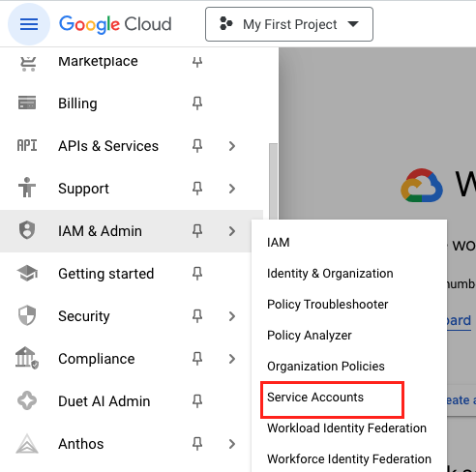
Task: Click the Duet AI Admin sparkle icon
Action: (27, 400)
